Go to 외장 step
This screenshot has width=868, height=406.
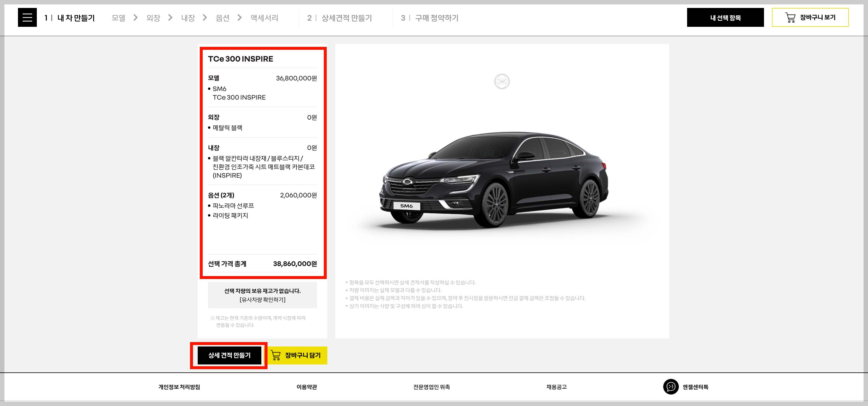coord(153,18)
